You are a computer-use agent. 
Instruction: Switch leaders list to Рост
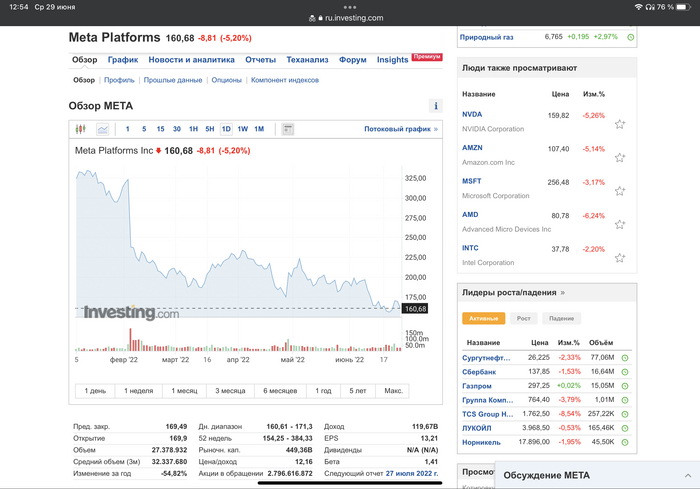(522, 318)
